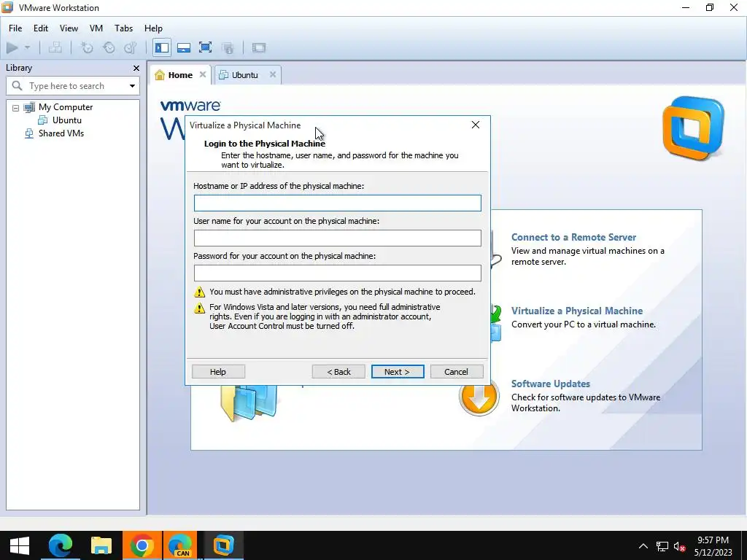Collapse the My Computer tree node
The height and width of the screenshot is (560, 747).
tap(16, 108)
